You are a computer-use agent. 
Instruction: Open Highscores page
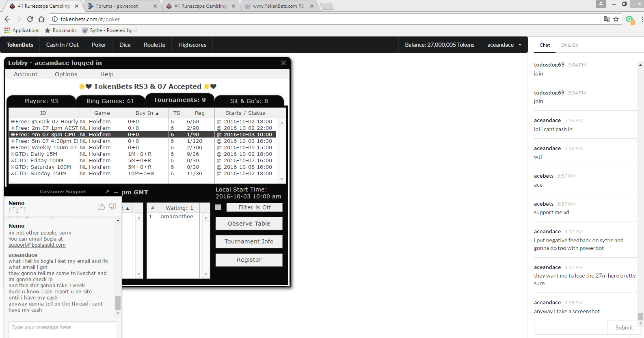click(192, 45)
